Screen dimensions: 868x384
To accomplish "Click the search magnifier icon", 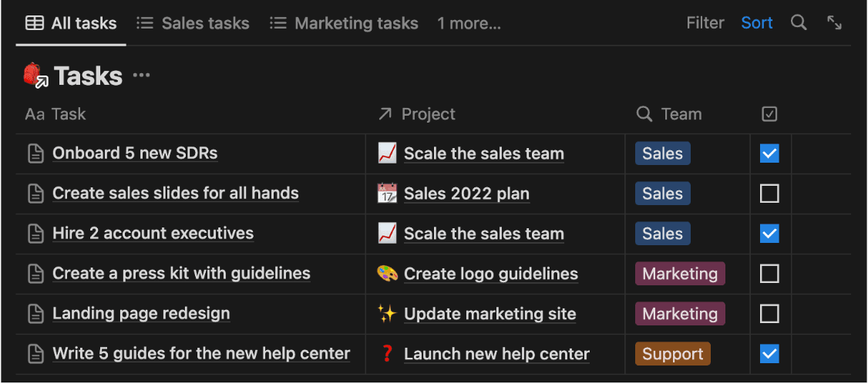I will coord(799,23).
